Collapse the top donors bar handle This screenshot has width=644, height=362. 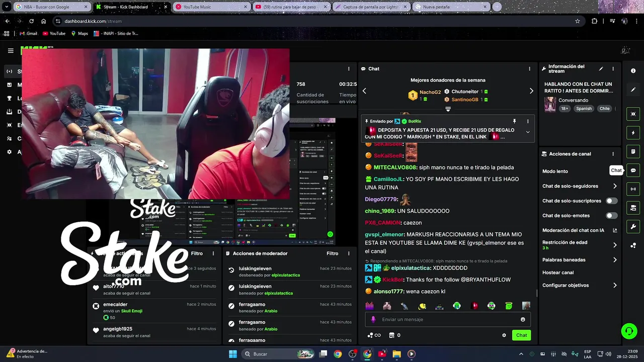point(448,109)
